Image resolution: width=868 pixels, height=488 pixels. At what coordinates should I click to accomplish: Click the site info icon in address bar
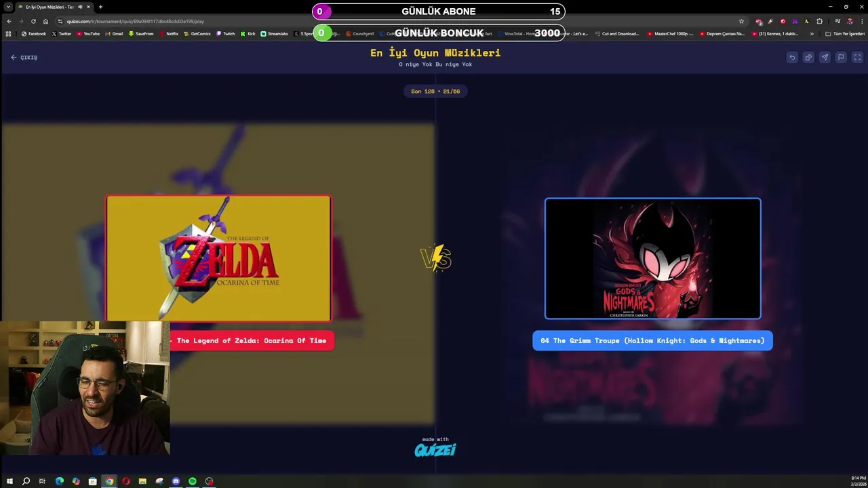60,21
